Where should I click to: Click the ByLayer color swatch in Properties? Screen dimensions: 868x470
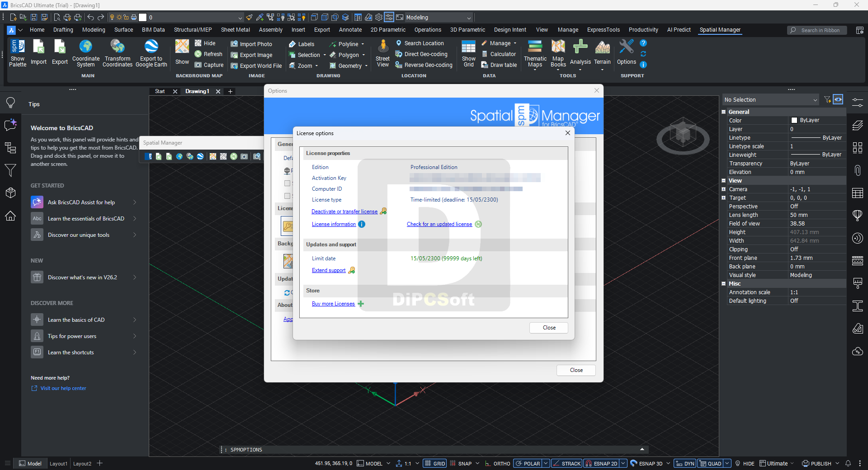794,120
